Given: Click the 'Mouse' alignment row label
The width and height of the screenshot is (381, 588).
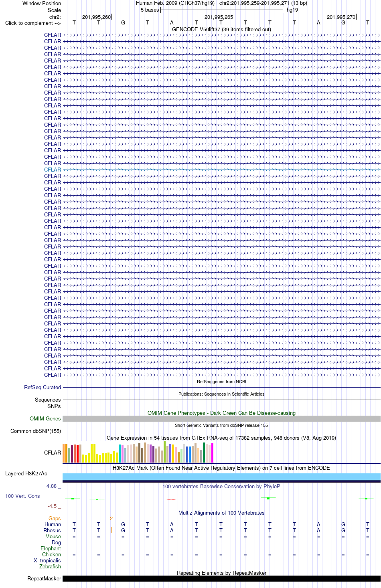Looking at the screenshot, I should pyautogui.click(x=53, y=536).
